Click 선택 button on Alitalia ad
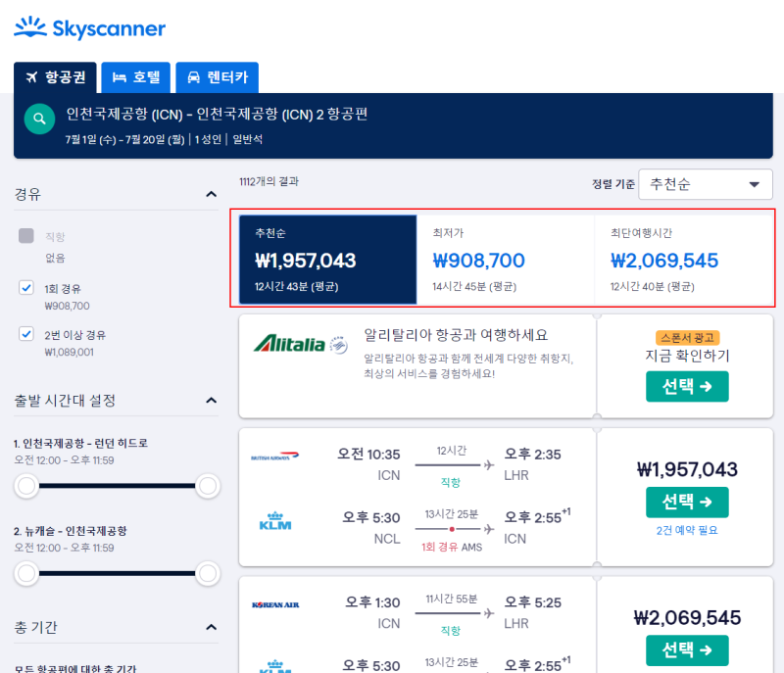This screenshot has width=784, height=673. tap(687, 386)
